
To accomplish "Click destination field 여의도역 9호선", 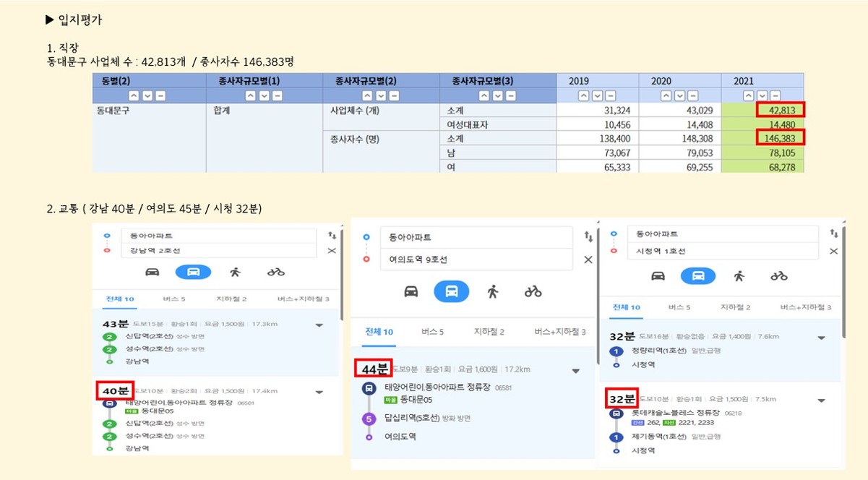I will [478, 260].
